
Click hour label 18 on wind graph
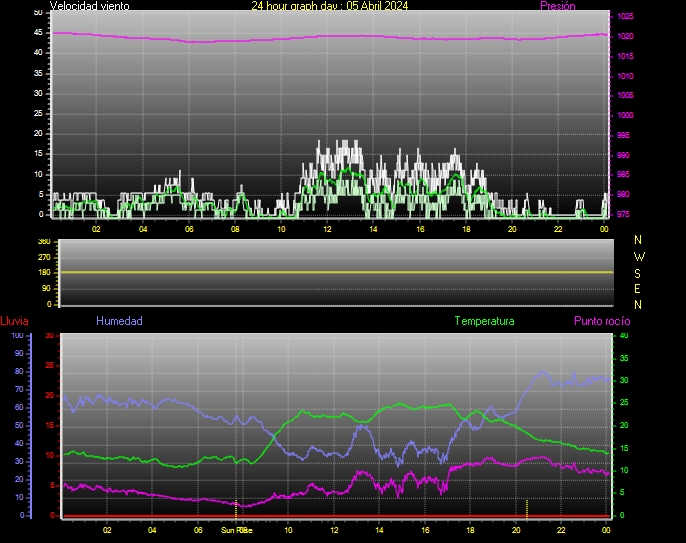(466, 229)
